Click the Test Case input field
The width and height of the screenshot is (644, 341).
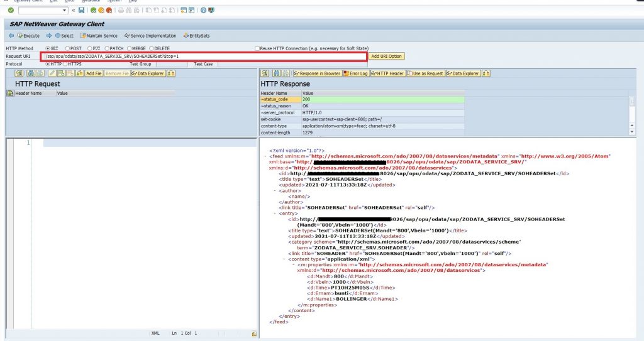coord(292,64)
